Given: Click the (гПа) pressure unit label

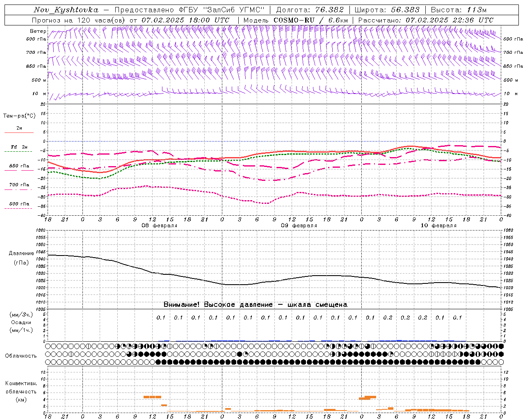Looking at the screenshot, I should (21, 262).
